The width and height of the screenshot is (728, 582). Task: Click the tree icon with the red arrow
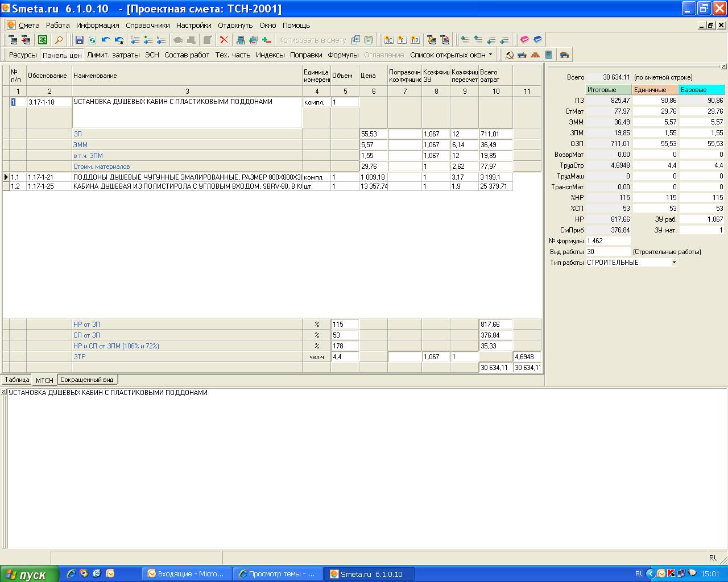[x=26, y=40]
